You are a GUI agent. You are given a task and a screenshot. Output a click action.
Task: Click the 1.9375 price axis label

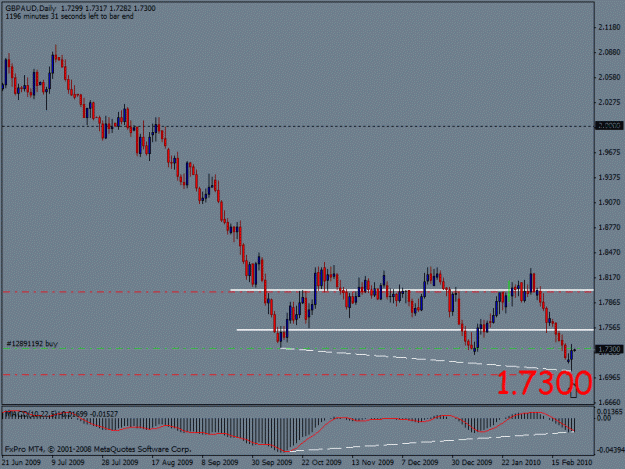point(609,177)
